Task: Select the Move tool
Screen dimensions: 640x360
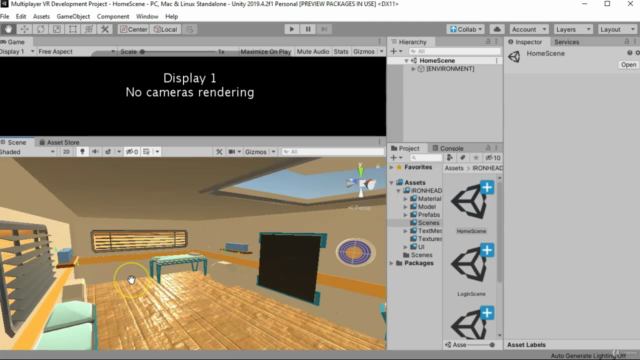Action: pos(24,29)
